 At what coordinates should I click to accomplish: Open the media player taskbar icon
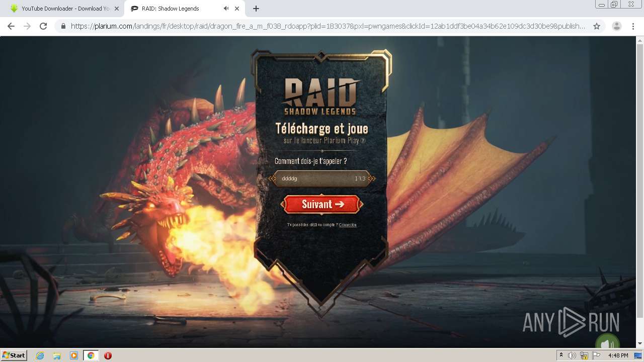pos(74,355)
